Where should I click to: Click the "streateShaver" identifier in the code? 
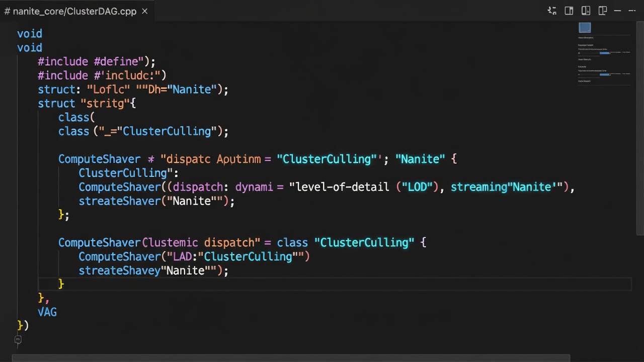pos(119,201)
